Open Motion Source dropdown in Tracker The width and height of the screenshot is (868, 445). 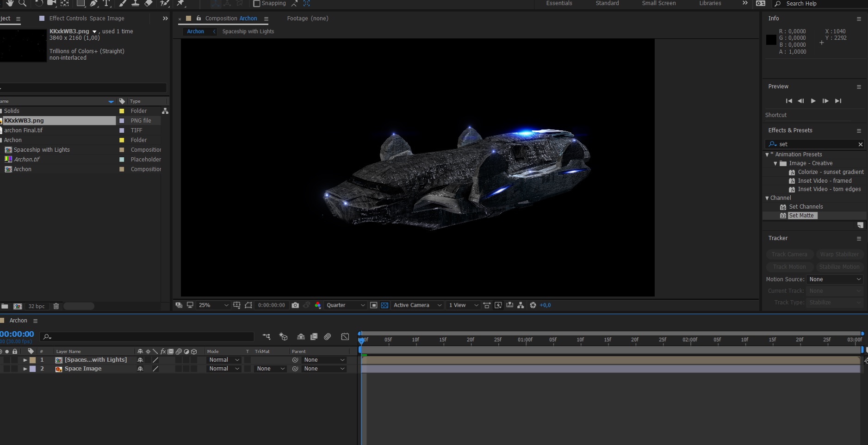point(835,279)
